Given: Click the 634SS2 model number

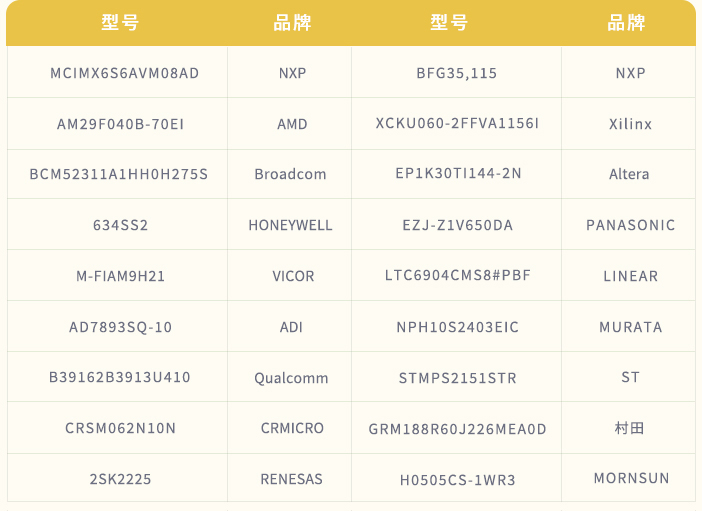Looking at the screenshot, I should click(120, 225).
